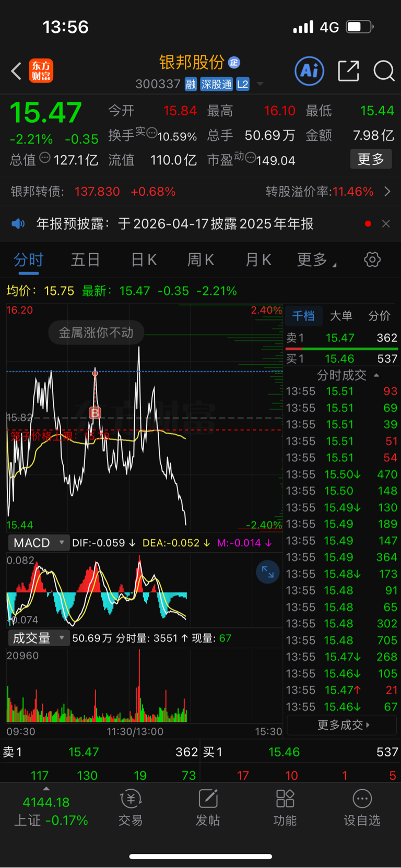The image size is (401, 868).
Task: Tap the 总值 info circle icon
Action: pos(45,157)
